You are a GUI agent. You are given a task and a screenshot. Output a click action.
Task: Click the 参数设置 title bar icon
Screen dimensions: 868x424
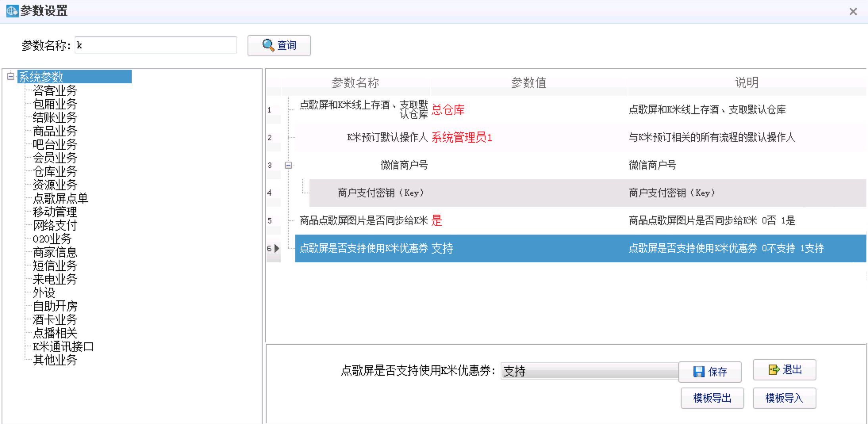[x=12, y=11]
